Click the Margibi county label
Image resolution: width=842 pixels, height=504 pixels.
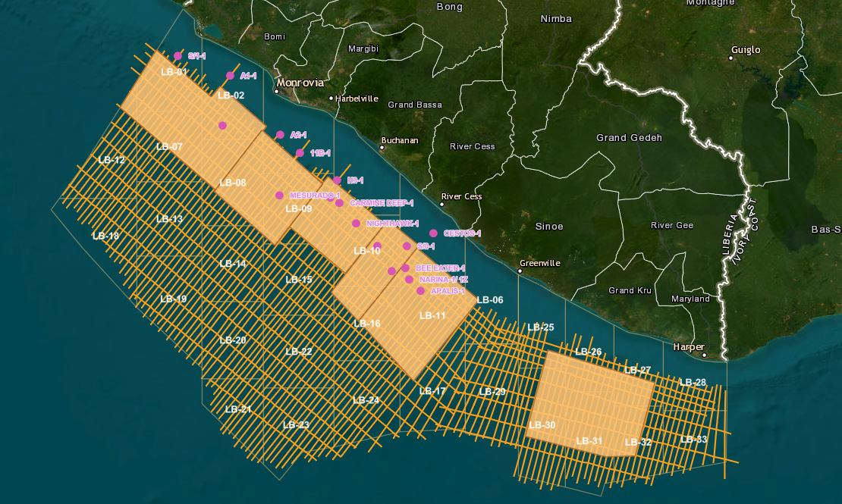point(363,49)
